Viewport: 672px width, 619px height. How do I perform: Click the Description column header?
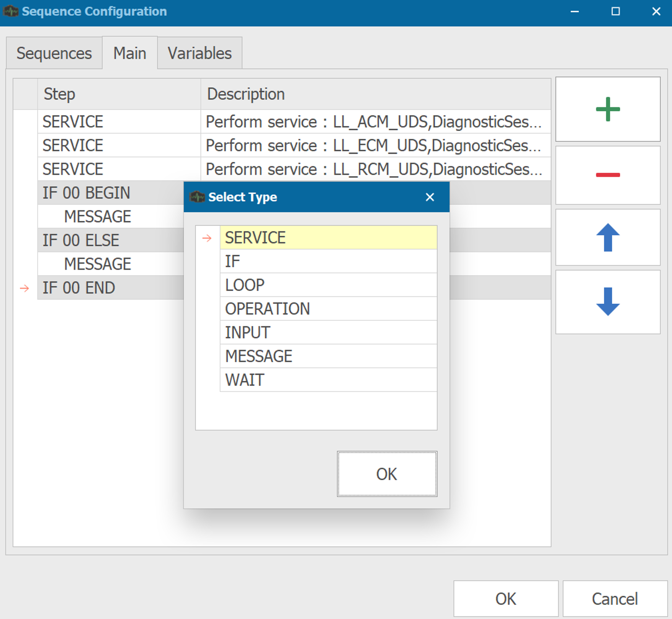376,94
